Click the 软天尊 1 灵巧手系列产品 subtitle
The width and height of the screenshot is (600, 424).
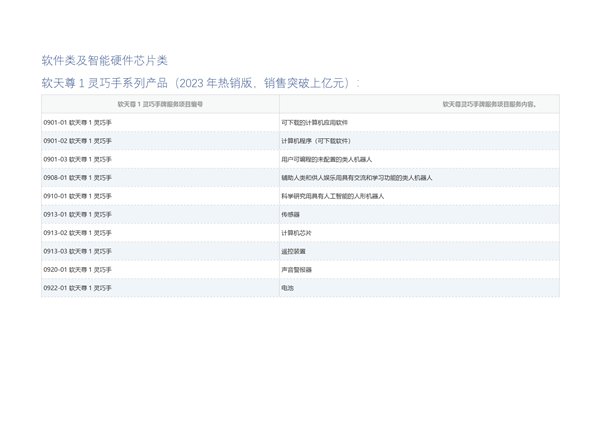200,82
